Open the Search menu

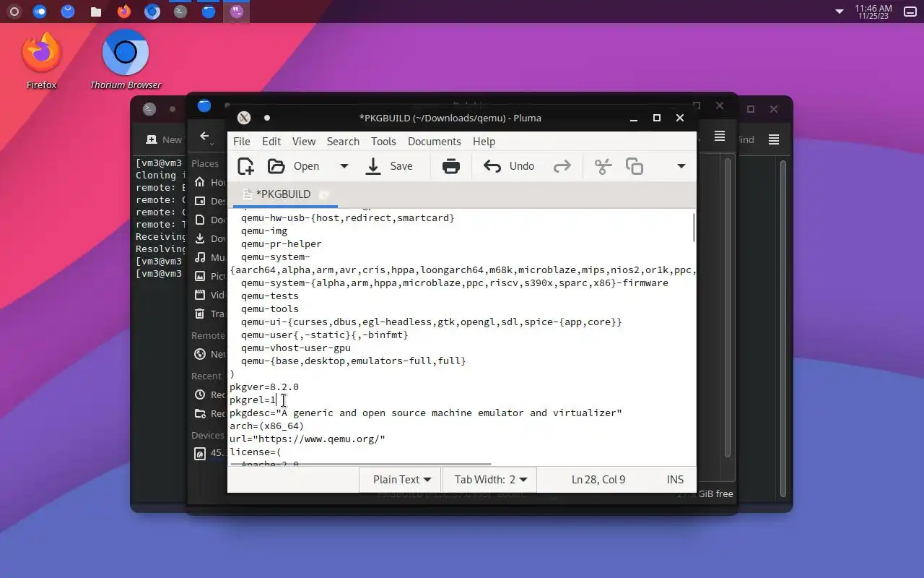[343, 141]
